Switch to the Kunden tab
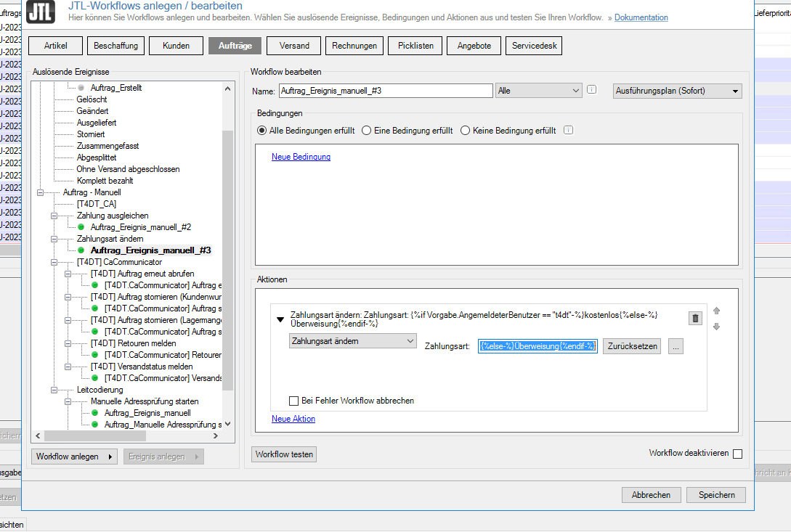Screen dimensions: 791x532 (176, 46)
